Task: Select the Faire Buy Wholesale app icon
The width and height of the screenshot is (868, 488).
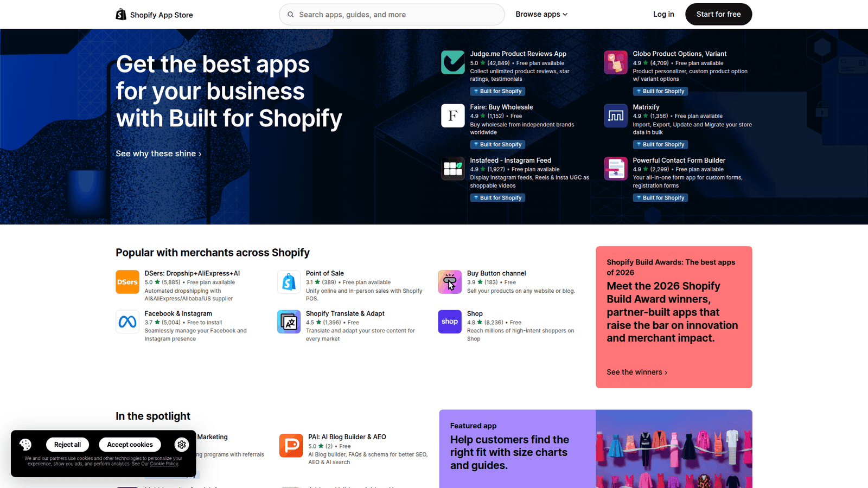Action: pos(453,115)
